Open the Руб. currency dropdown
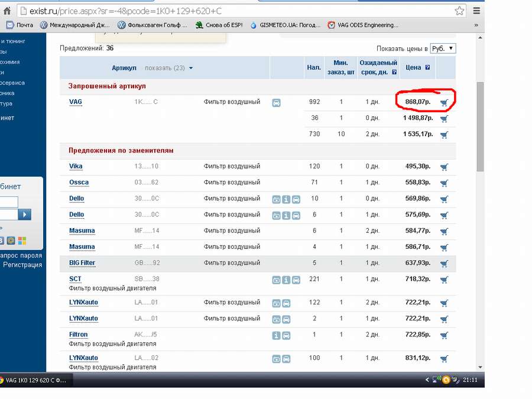This screenshot has width=532, height=399. tap(443, 48)
